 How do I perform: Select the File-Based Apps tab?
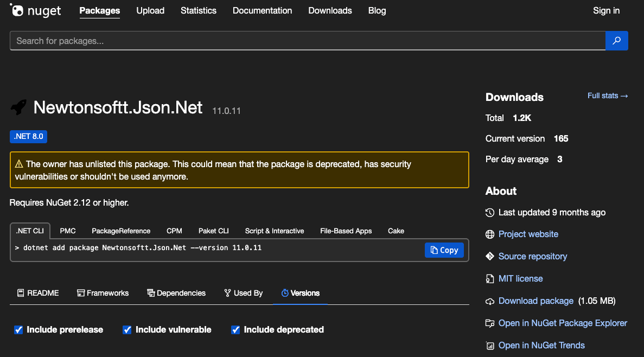[x=346, y=231]
